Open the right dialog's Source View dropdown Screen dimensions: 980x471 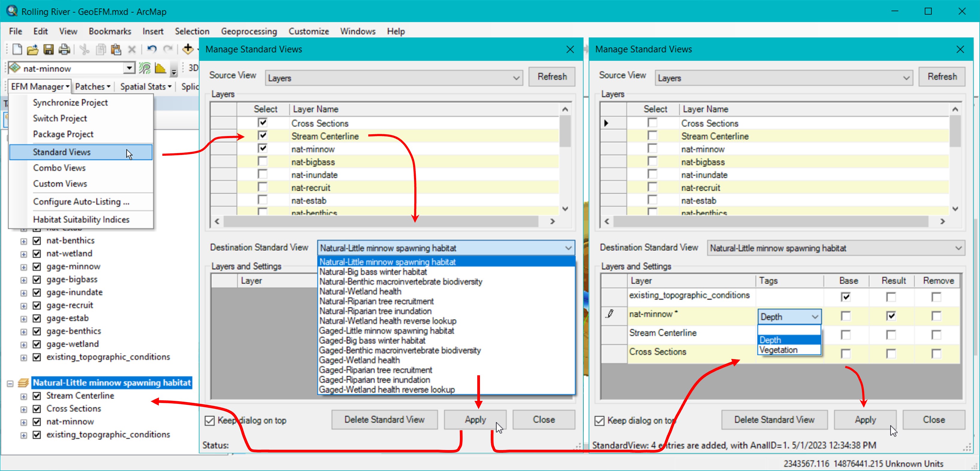(906, 78)
